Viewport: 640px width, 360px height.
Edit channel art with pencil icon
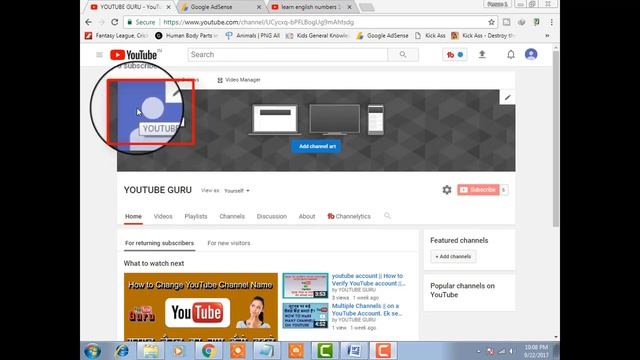507,98
